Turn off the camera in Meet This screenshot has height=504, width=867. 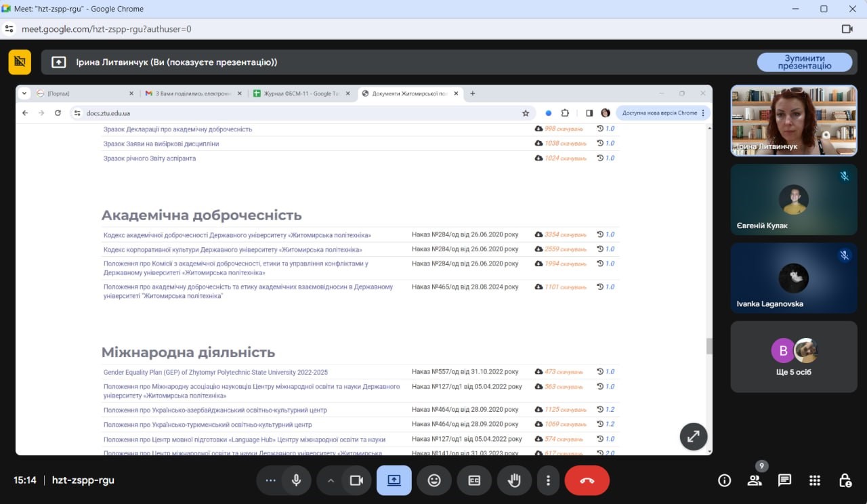tap(356, 480)
